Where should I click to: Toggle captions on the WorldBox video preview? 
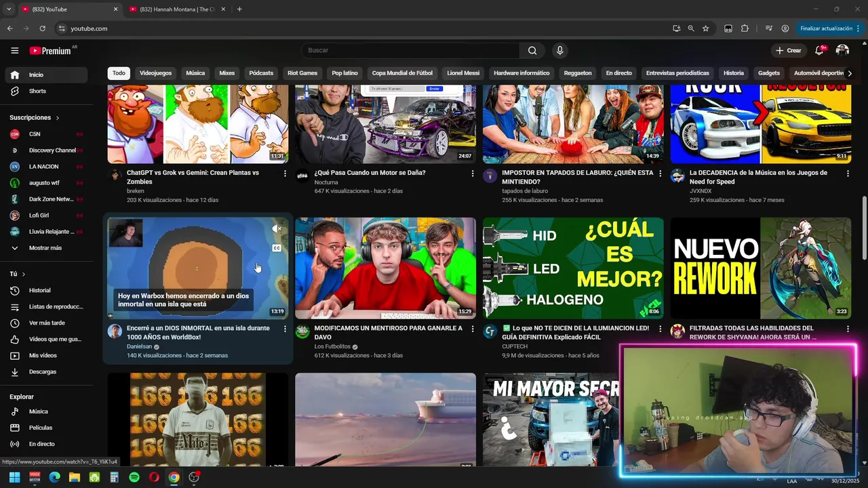pos(277,248)
